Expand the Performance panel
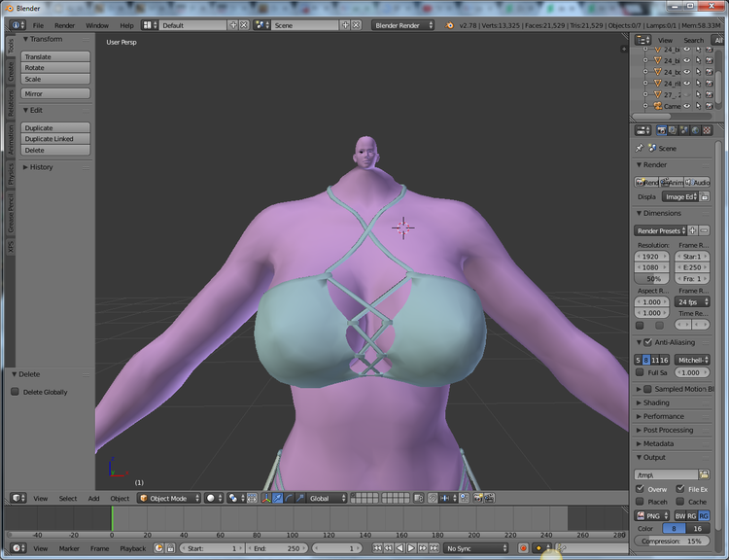 (x=659, y=416)
